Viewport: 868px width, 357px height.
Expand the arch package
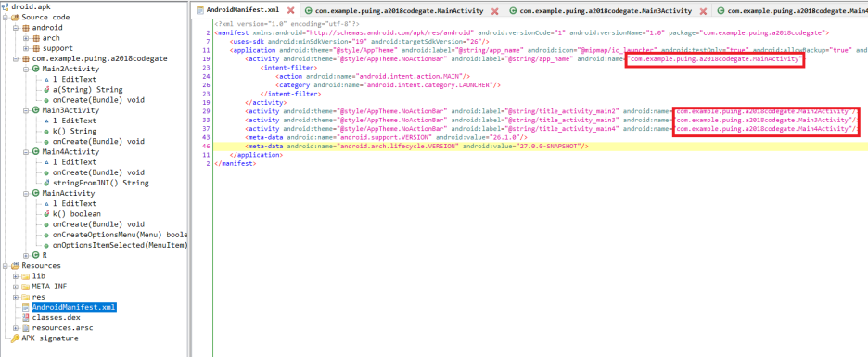pos(26,38)
